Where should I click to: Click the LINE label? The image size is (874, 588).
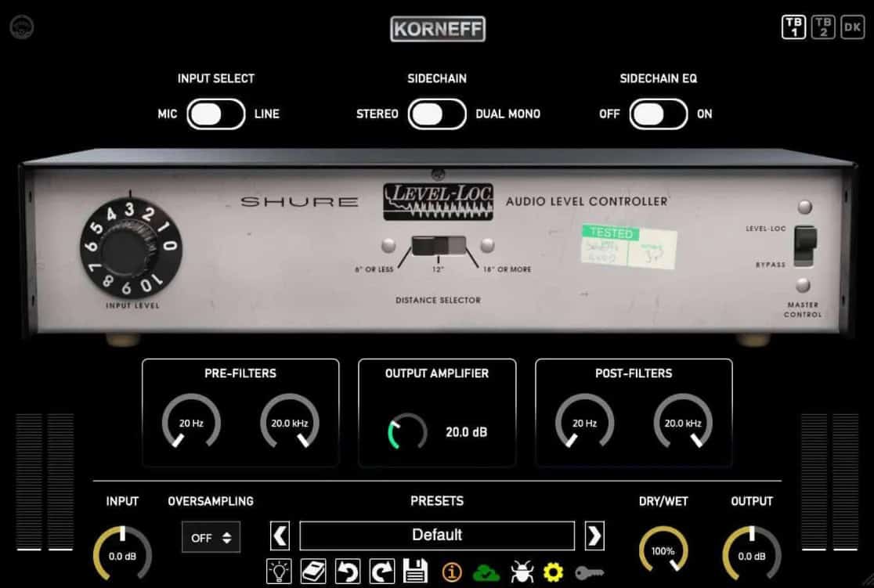(267, 114)
